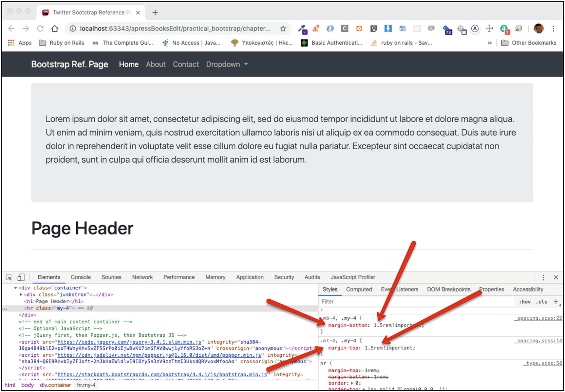
Task: Click the new style rule plus icon
Action: (556, 302)
